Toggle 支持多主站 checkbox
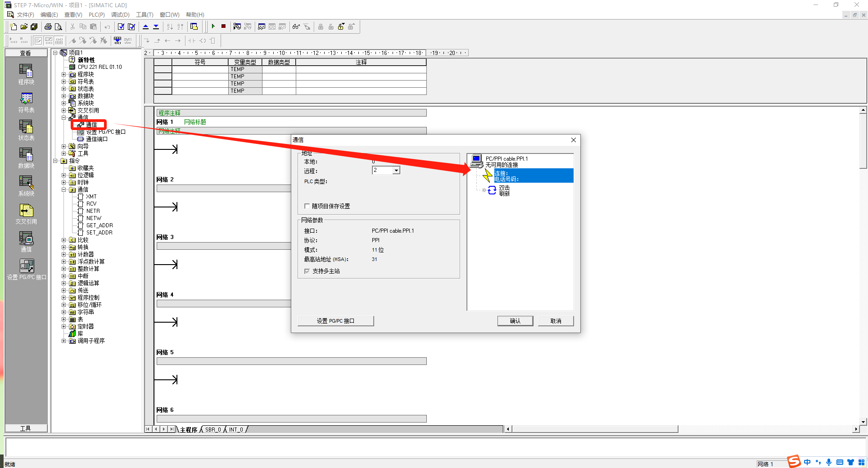The height and width of the screenshot is (468, 868). 307,271
